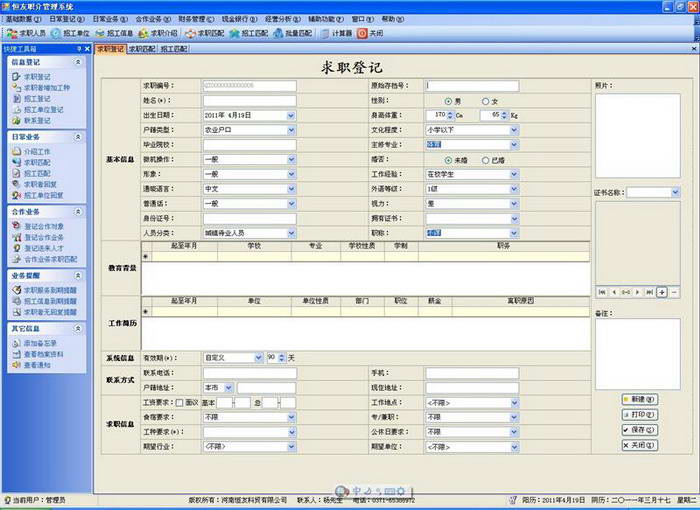
Task: Click the 手机 input field
Action: 472,373
